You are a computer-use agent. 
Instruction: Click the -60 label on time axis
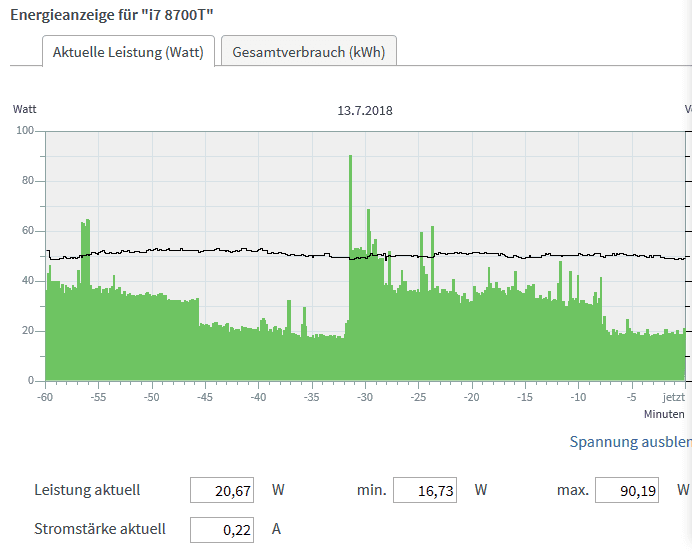[x=45, y=397]
